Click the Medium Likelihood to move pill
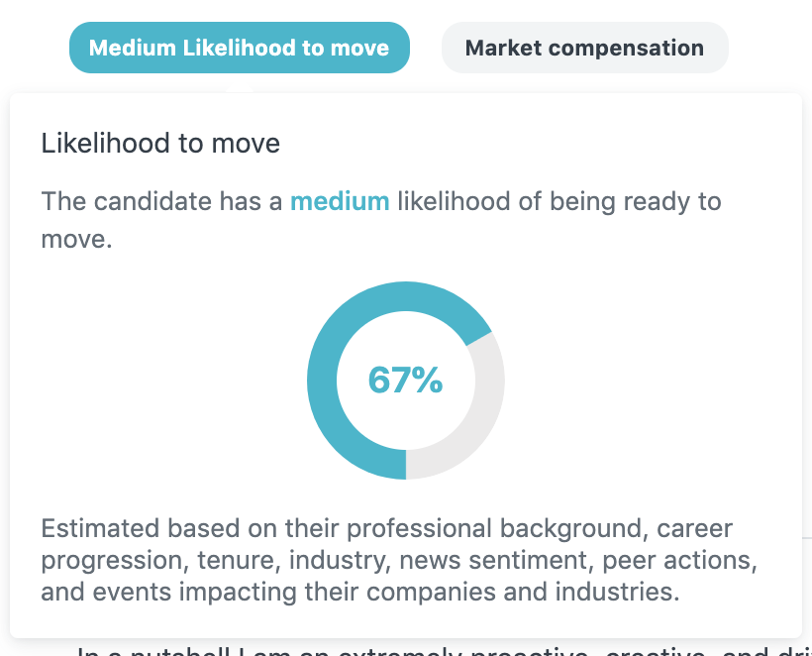This screenshot has width=812, height=656. (240, 48)
